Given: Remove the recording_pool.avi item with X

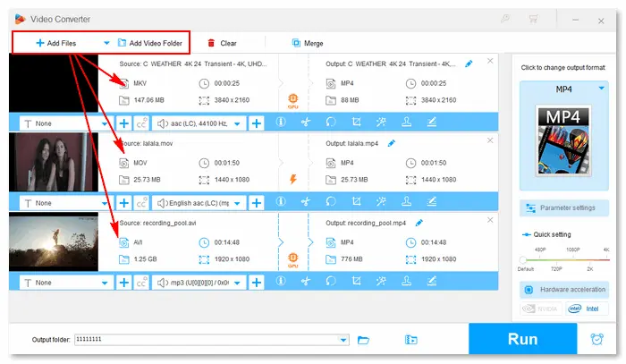Looking at the screenshot, I should coord(490,220).
